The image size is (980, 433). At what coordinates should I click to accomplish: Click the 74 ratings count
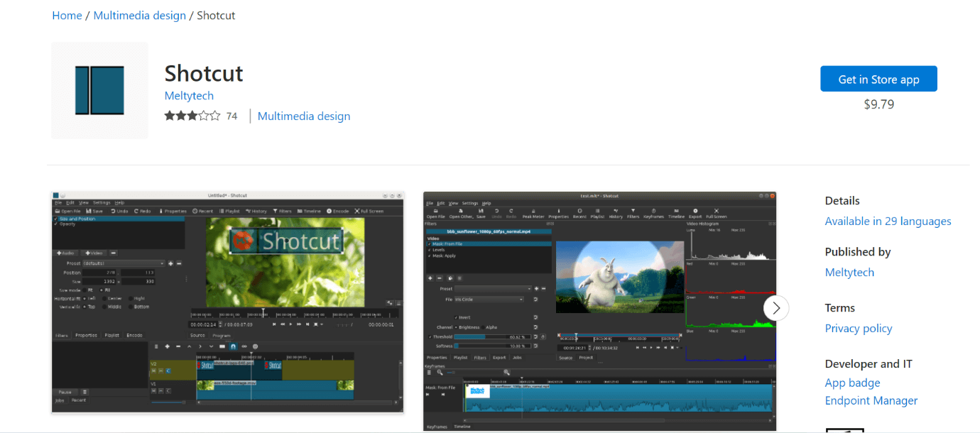[232, 116]
